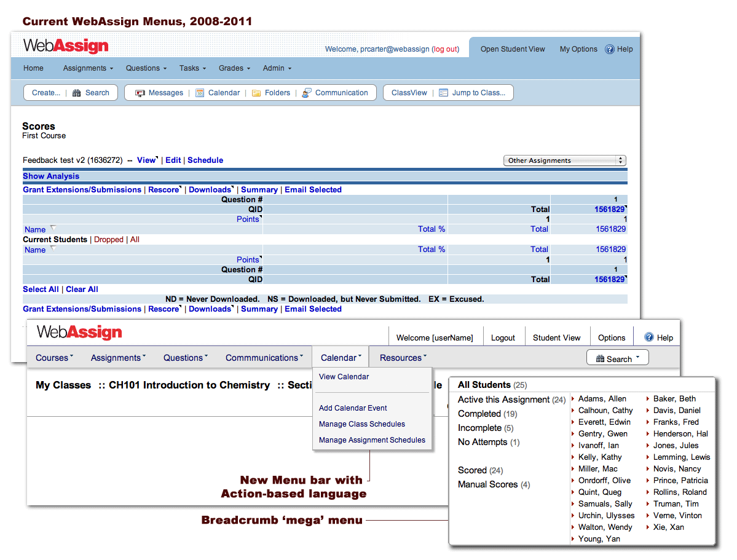Open Assignments in the new menu bar

(119, 358)
